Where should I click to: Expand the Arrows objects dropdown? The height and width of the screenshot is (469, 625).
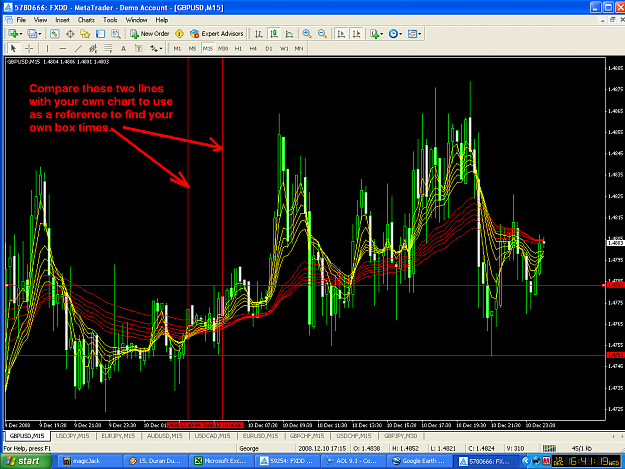point(161,49)
